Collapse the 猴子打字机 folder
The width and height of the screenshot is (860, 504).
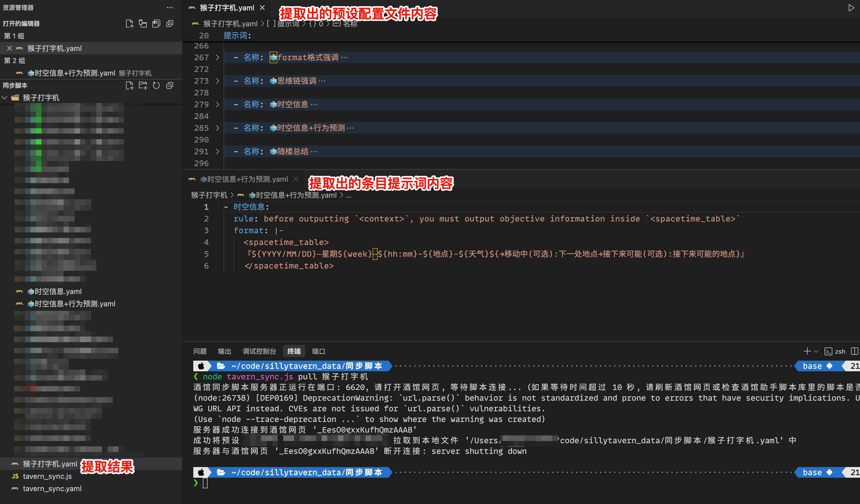5,98
